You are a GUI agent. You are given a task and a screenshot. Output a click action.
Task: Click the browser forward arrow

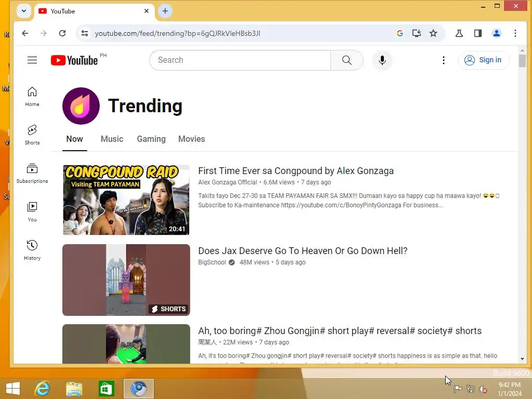[x=44, y=33]
